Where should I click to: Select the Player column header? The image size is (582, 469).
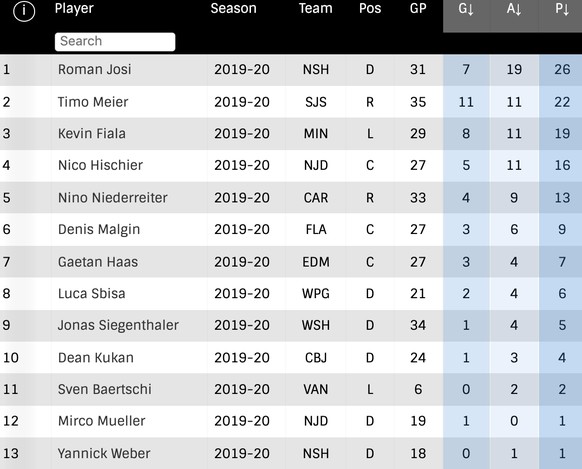click(x=74, y=9)
